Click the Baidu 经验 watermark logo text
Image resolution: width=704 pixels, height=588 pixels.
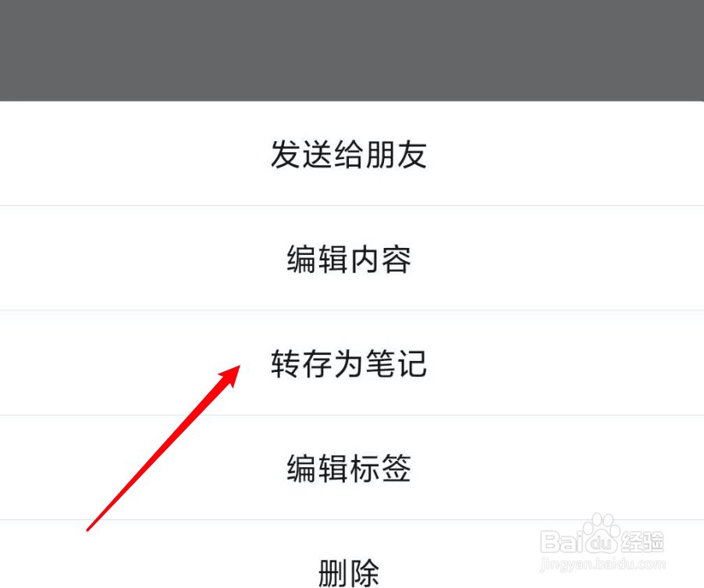point(602,540)
